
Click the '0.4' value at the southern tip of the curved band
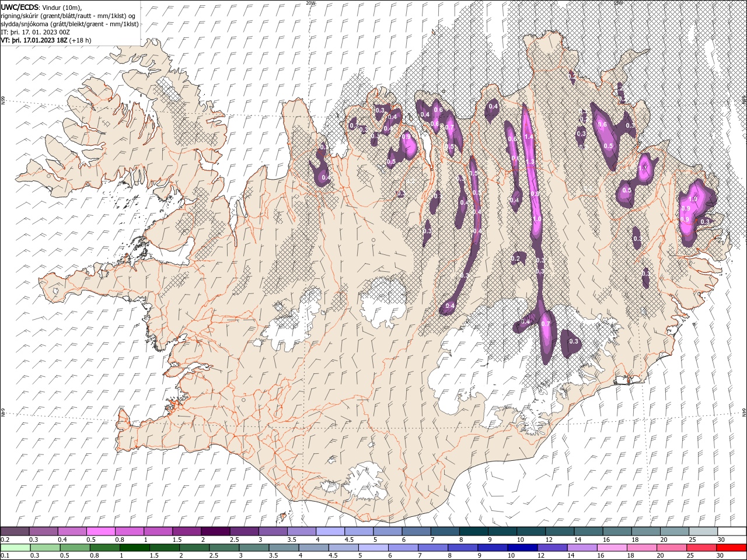click(449, 306)
